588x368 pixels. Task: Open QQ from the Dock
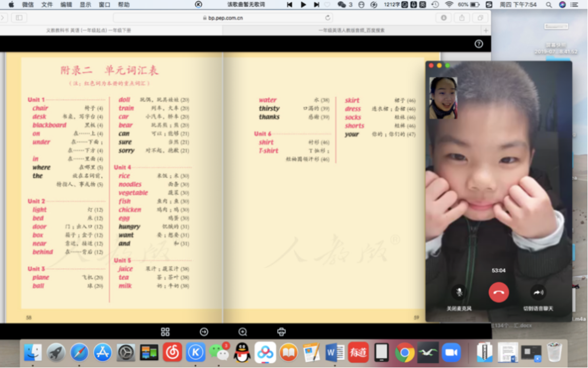242,353
